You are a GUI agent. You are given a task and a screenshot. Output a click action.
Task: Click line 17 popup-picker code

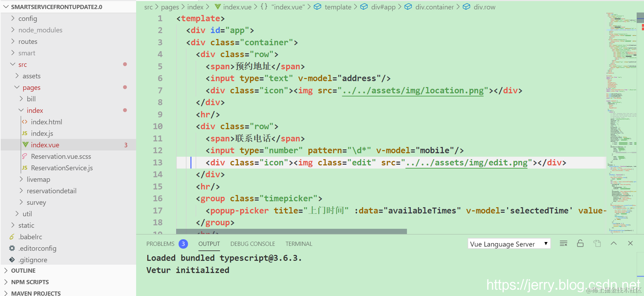406,211
